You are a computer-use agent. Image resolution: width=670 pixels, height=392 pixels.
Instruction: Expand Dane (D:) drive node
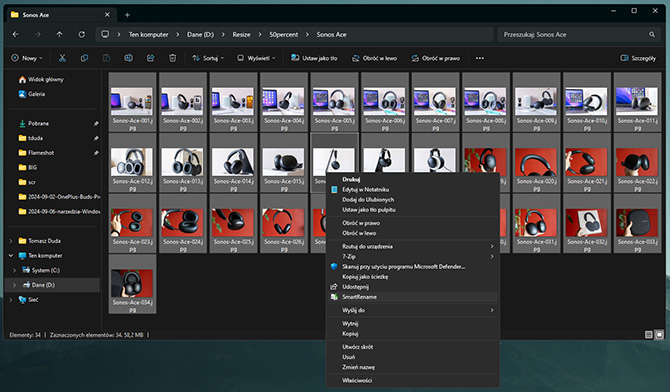pyautogui.click(x=15, y=285)
